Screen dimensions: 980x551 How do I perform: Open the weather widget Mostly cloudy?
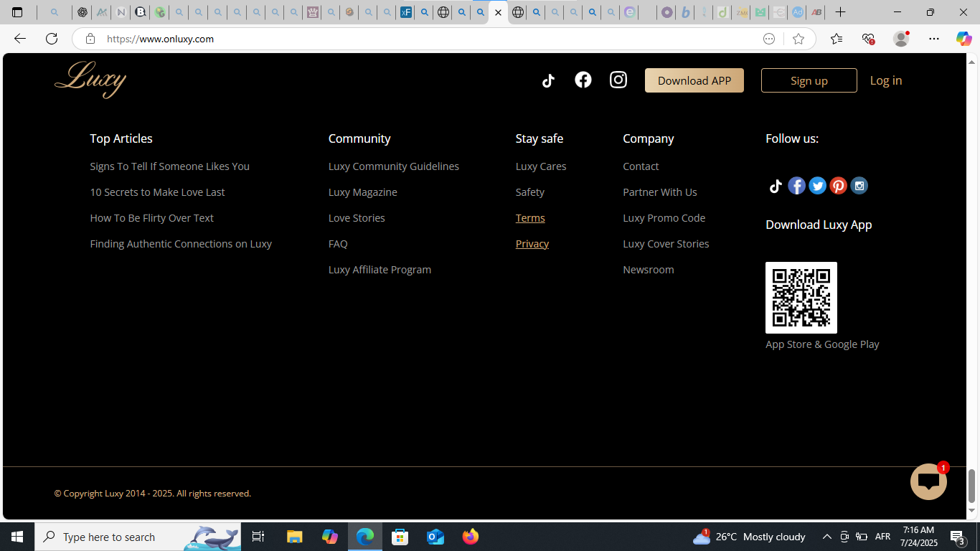(749, 537)
